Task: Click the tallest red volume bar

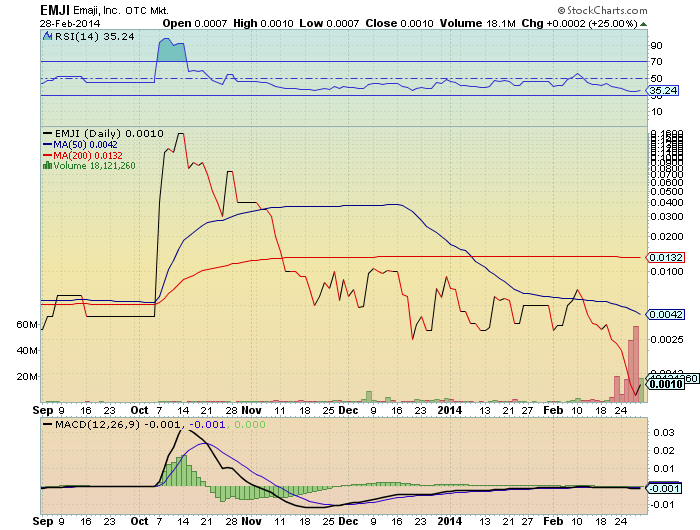Action: click(x=636, y=364)
